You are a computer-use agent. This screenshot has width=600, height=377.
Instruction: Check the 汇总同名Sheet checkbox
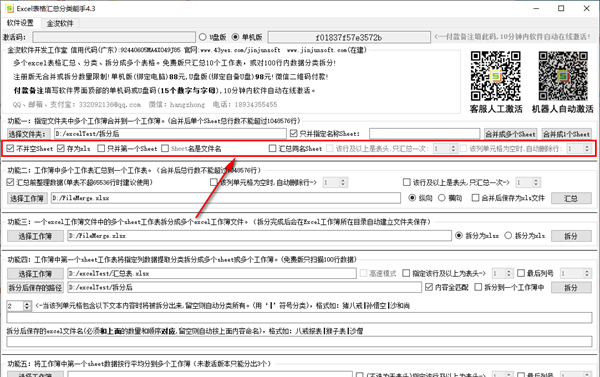(x=272, y=148)
